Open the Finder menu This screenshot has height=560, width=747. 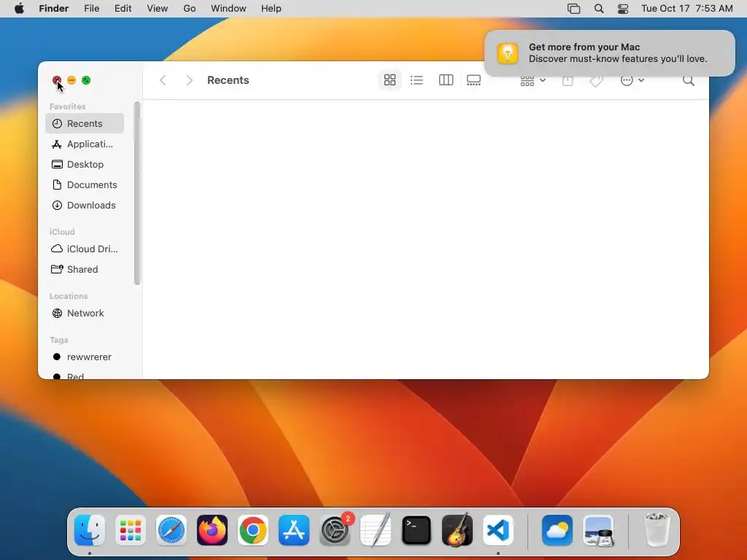tap(54, 9)
